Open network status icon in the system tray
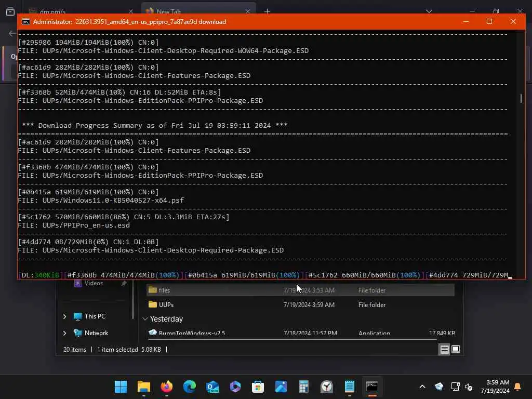 pyautogui.click(x=455, y=387)
